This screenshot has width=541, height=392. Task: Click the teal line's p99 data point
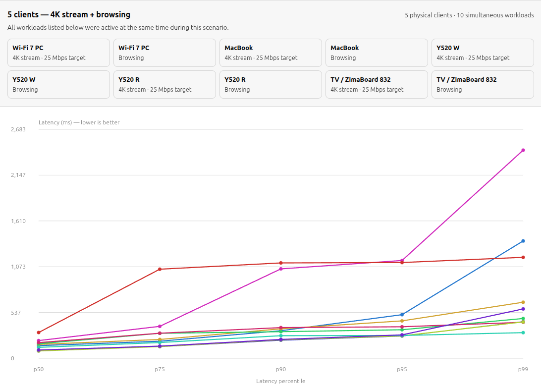pyautogui.click(x=523, y=333)
